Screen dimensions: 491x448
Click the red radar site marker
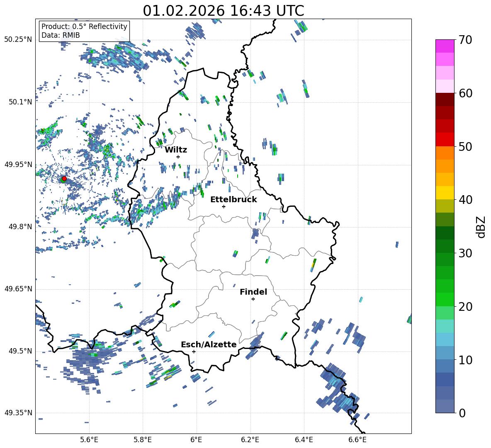pyautogui.click(x=64, y=178)
